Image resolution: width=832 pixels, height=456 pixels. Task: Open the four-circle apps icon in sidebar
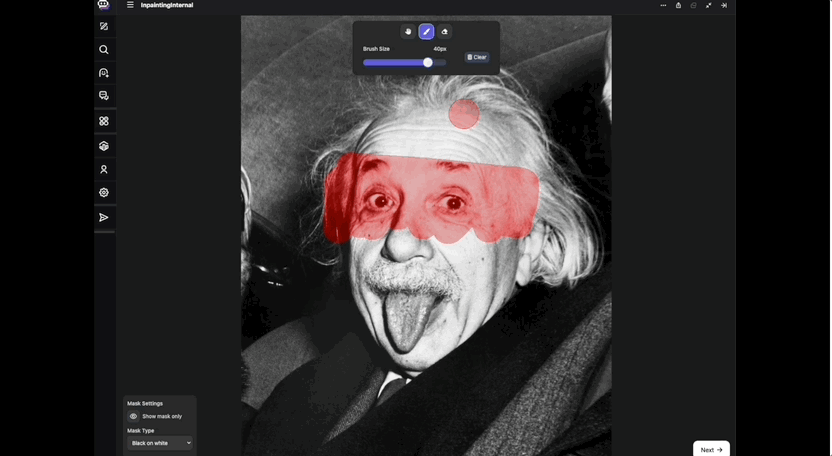click(x=103, y=121)
